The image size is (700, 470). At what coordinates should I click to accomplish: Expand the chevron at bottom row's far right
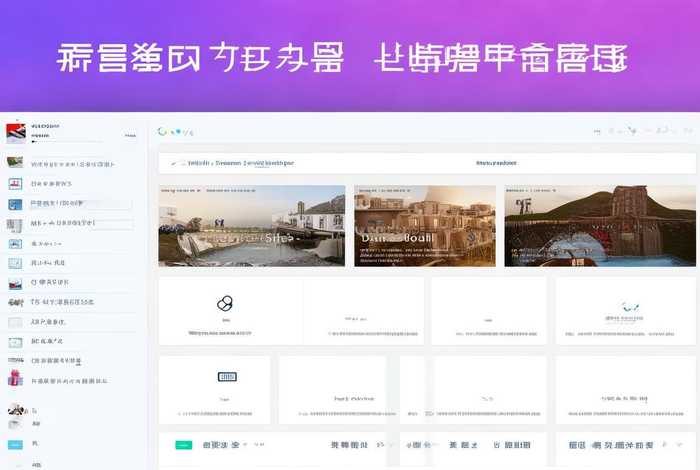[679, 445]
